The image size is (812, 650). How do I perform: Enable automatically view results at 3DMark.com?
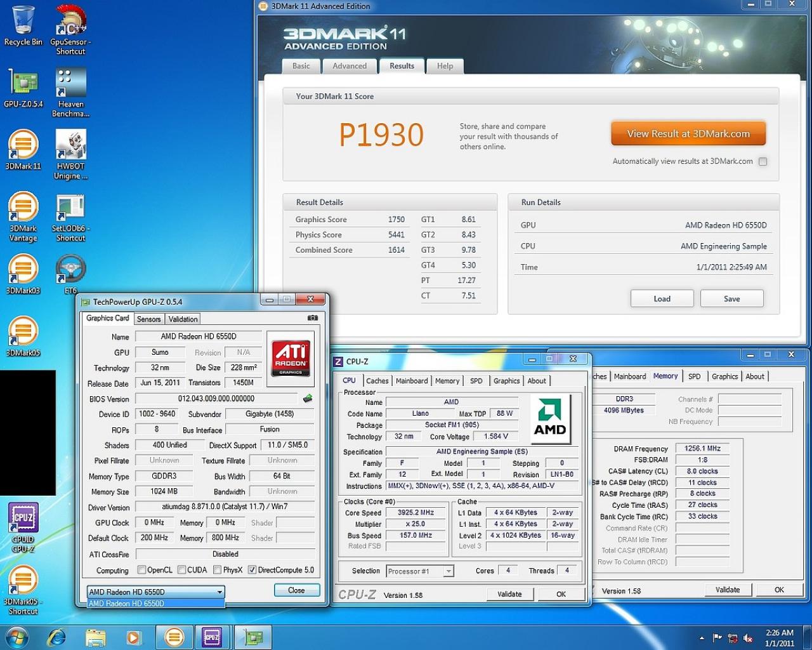(763, 161)
